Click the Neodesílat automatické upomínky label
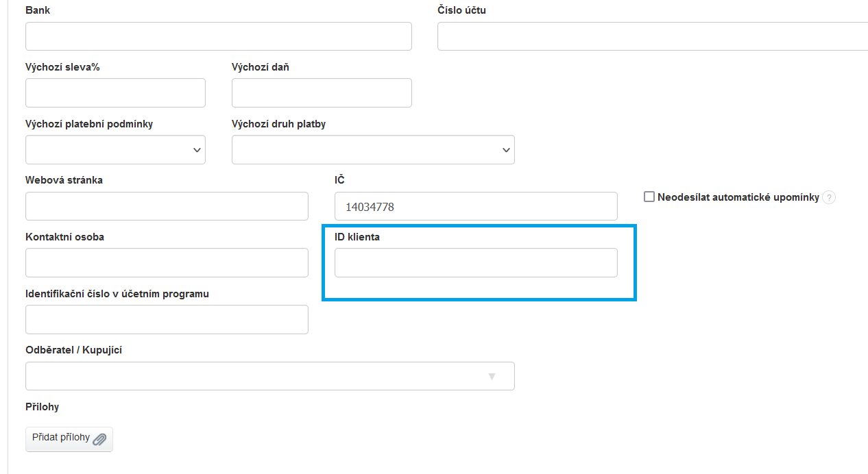The width and height of the screenshot is (868, 474). point(738,197)
